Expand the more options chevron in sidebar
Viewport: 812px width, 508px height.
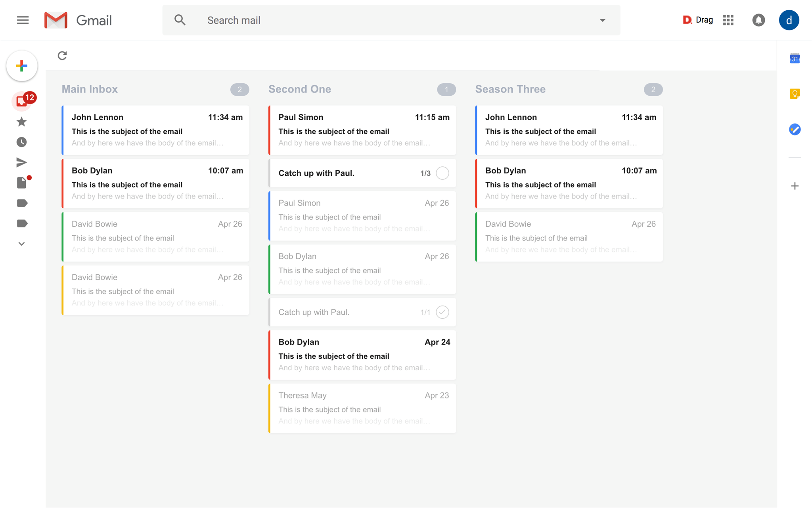(21, 243)
